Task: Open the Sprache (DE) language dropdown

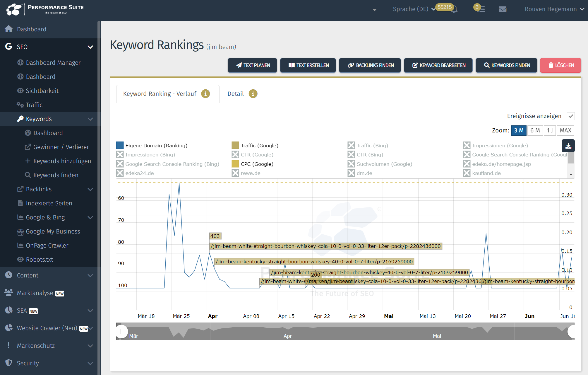Action: (x=414, y=9)
